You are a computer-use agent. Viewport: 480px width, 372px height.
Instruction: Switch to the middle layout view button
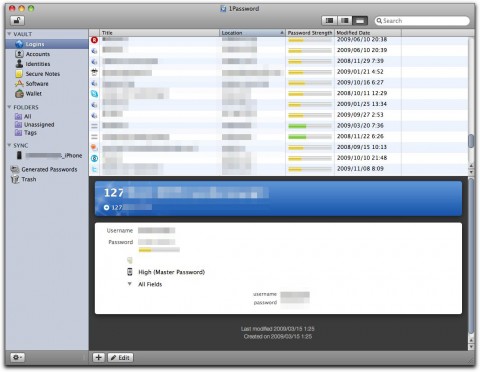[x=345, y=21]
